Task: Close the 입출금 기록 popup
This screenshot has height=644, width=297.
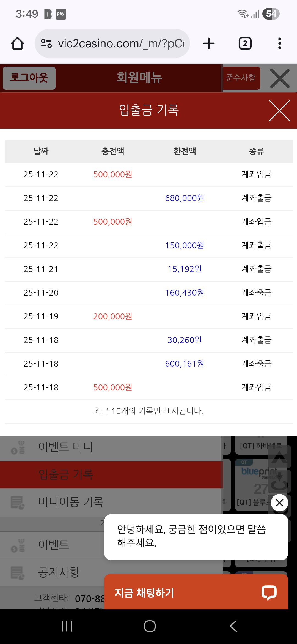Action: 279,111
